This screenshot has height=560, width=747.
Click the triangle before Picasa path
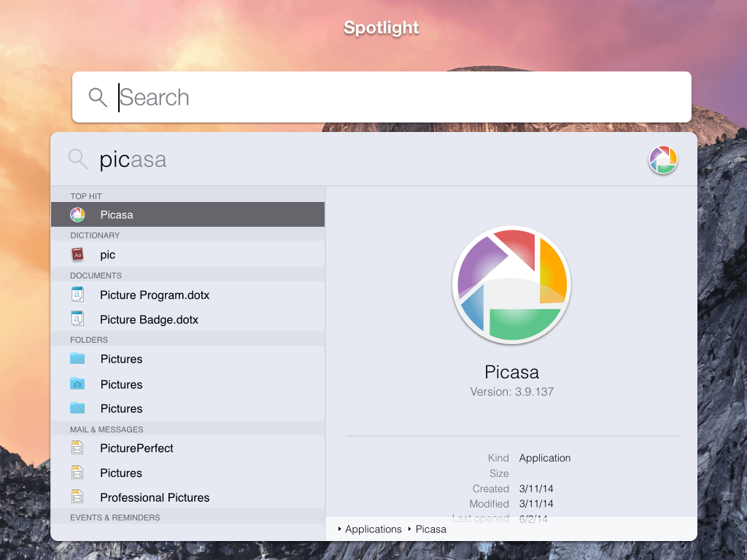410,529
